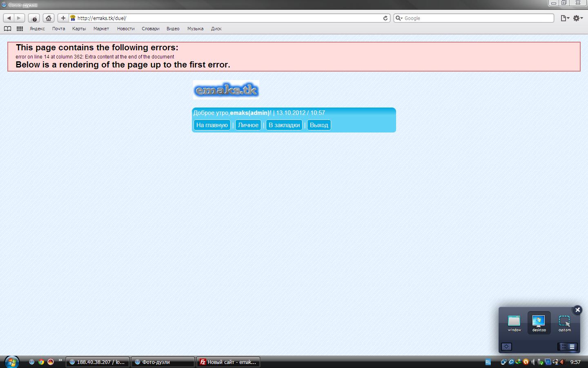Viewport: 588px width, 368px height.
Task: Open capture widget settings gear
Action: click(506, 347)
